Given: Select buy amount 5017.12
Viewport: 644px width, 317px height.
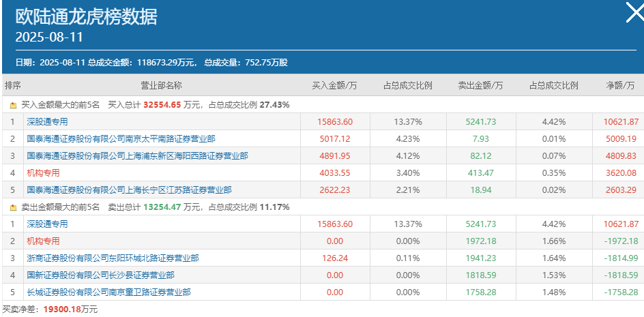Looking at the screenshot, I should 335,139.
